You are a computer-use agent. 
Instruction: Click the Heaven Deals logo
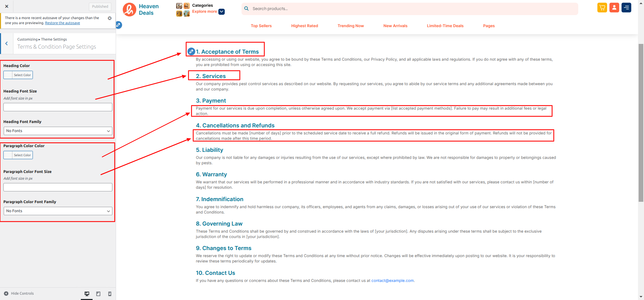pos(141,10)
